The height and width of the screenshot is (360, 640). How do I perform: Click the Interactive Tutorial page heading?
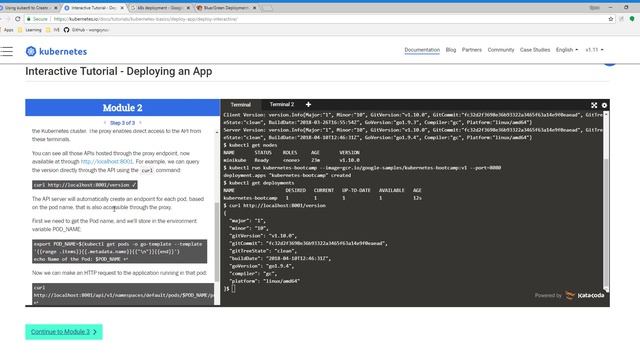click(x=119, y=71)
